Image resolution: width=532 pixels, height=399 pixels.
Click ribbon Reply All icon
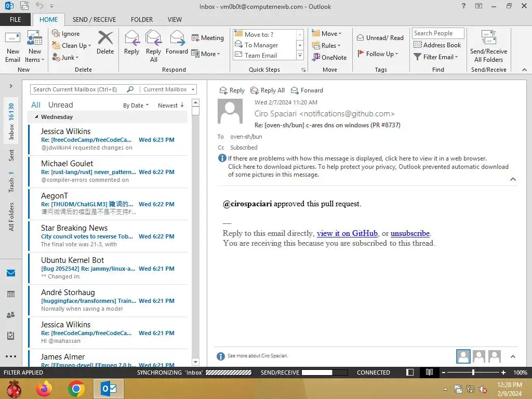click(153, 46)
